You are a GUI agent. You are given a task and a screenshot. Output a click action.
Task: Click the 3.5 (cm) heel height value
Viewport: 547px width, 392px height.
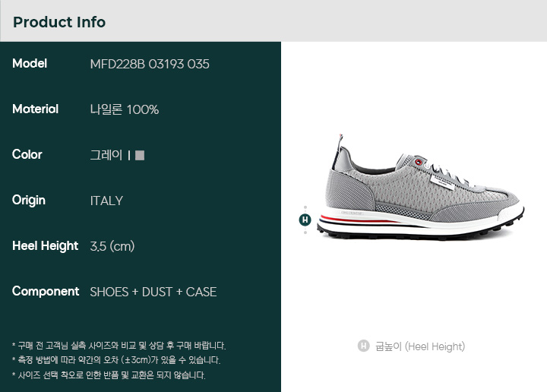(x=112, y=246)
